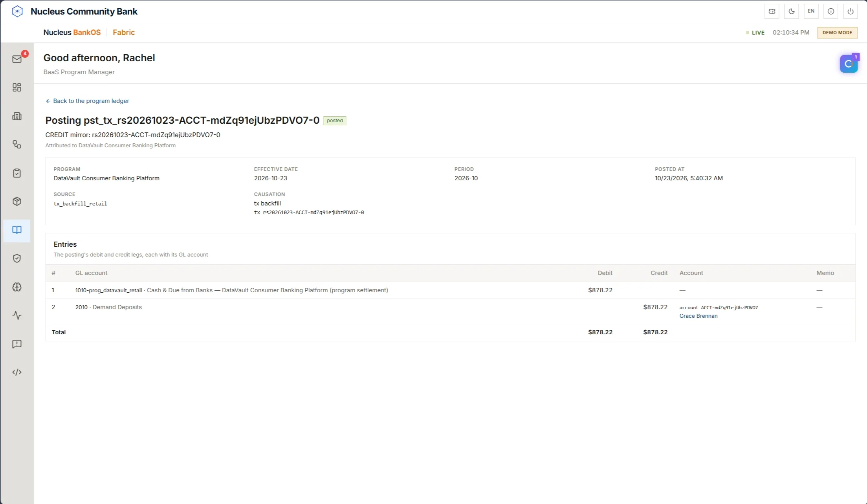The height and width of the screenshot is (504, 867).
Task: Click the DEMO MODE badge
Action: 837,33
